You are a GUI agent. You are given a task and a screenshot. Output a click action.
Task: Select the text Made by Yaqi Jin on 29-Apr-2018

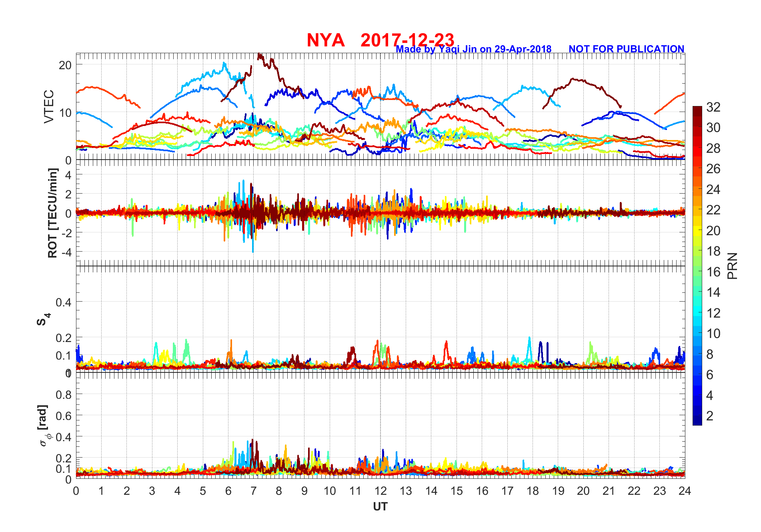(474, 49)
